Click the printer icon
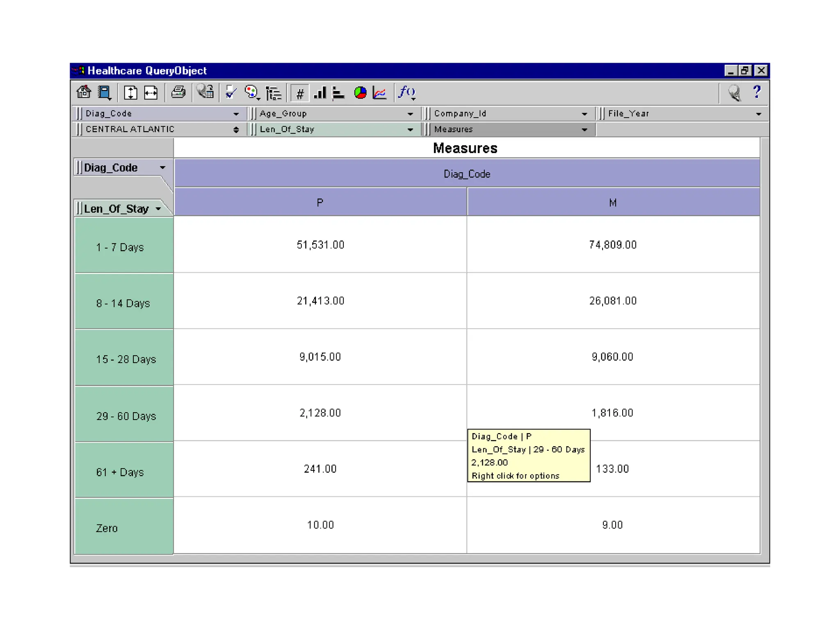This screenshot has width=840, height=630. 178,93
